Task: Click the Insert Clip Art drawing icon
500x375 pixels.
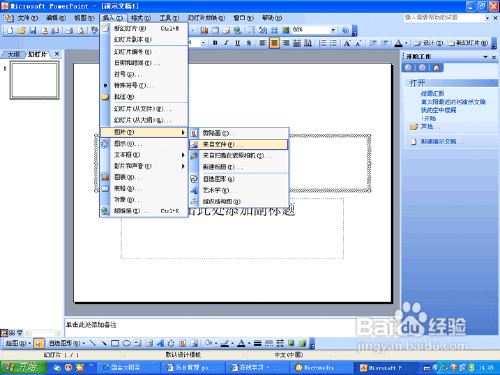Action: click(x=182, y=343)
